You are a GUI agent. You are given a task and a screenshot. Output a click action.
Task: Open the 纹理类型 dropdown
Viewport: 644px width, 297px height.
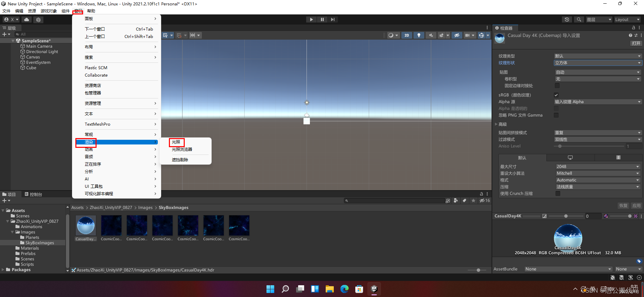click(x=598, y=56)
